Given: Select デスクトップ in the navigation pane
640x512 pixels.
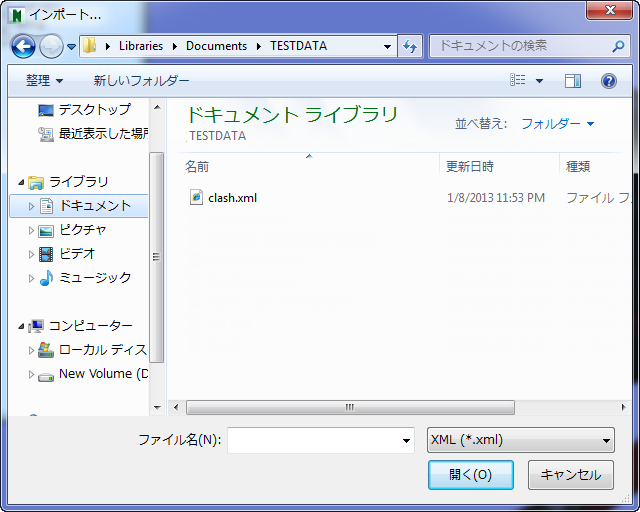Looking at the screenshot, I should [95, 109].
